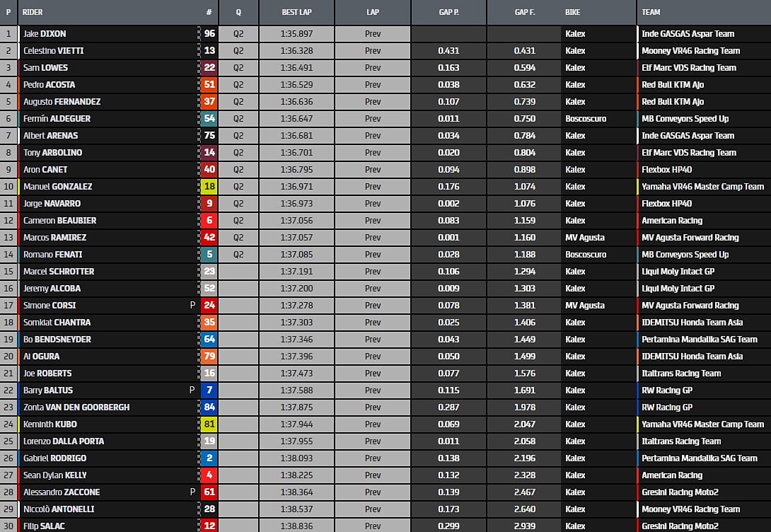771x532 pixels.
Task: Click Filip Salac's best lap 1:38.836
Action: coord(296,526)
